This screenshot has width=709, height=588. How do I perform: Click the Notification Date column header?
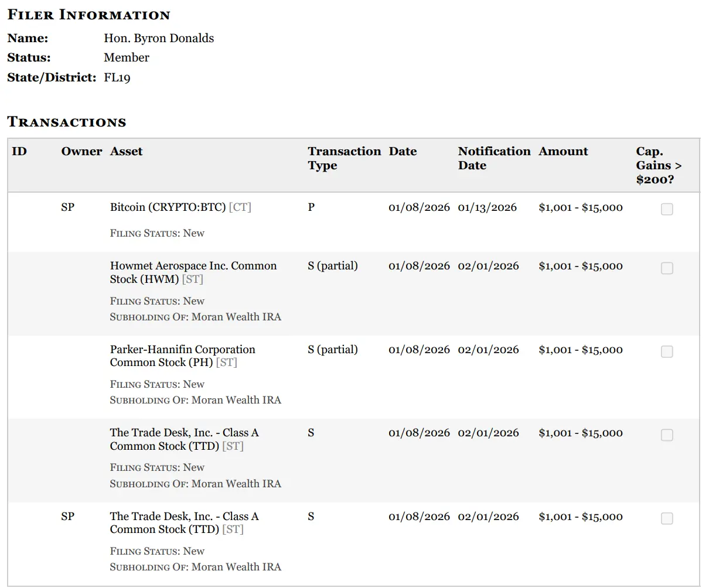(494, 158)
